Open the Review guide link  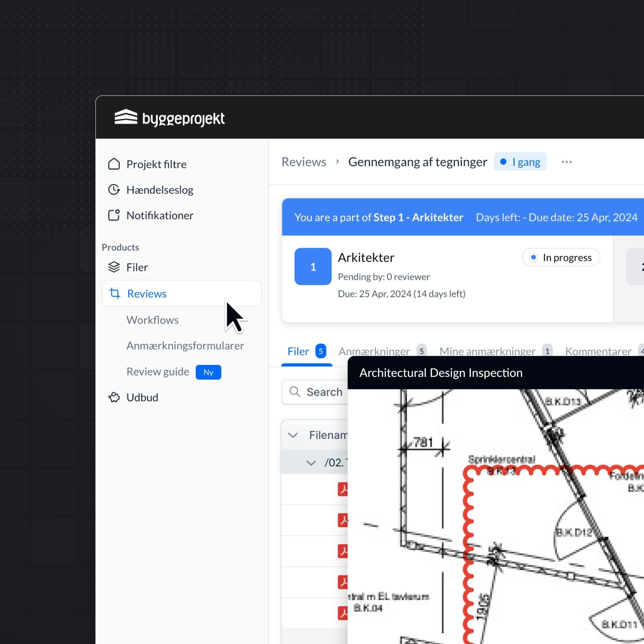[158, 372]
